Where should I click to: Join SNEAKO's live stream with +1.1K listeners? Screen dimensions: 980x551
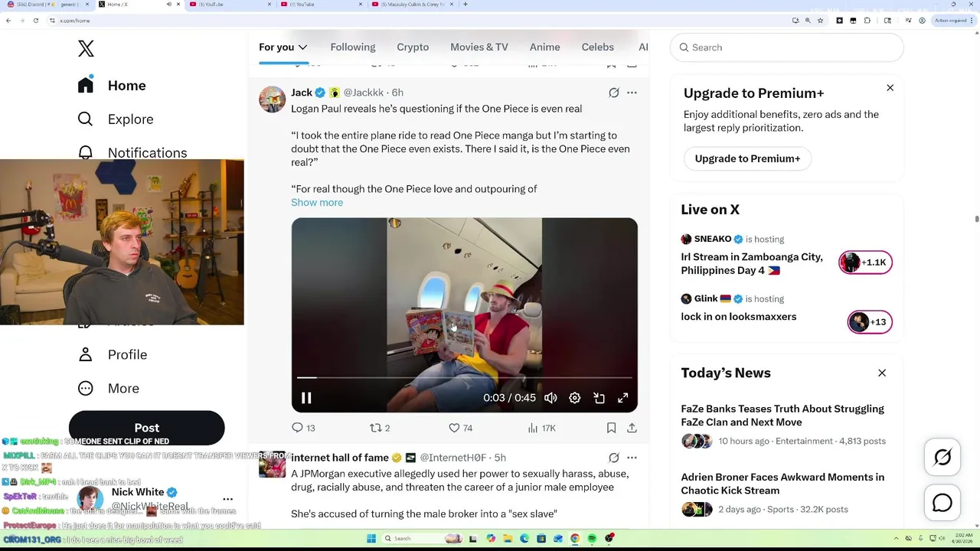(865, 262)
